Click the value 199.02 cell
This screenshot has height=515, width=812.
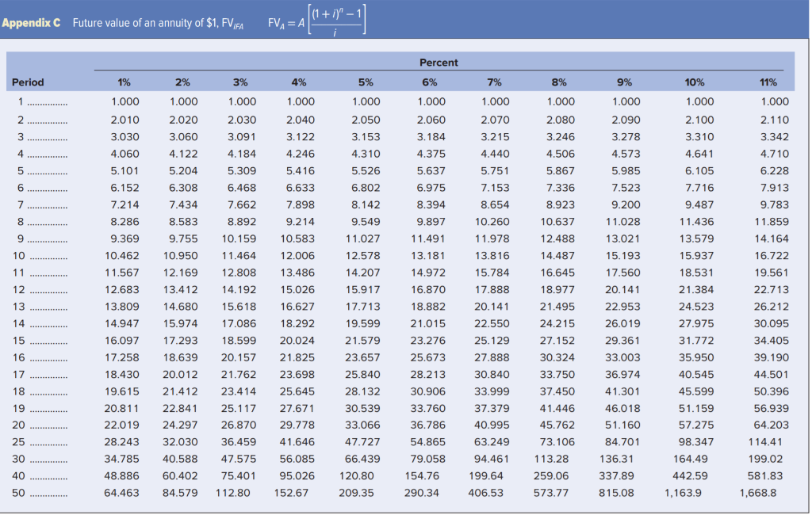click(x=765, y=460)
